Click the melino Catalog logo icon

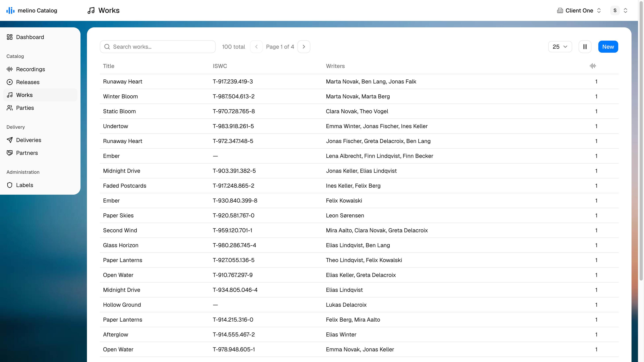point(10,10)
